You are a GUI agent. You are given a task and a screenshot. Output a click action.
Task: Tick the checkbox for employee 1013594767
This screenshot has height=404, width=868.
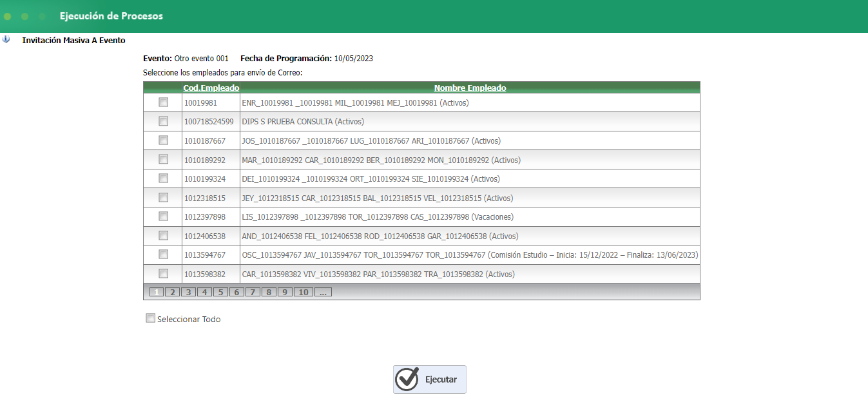(164, 254)
